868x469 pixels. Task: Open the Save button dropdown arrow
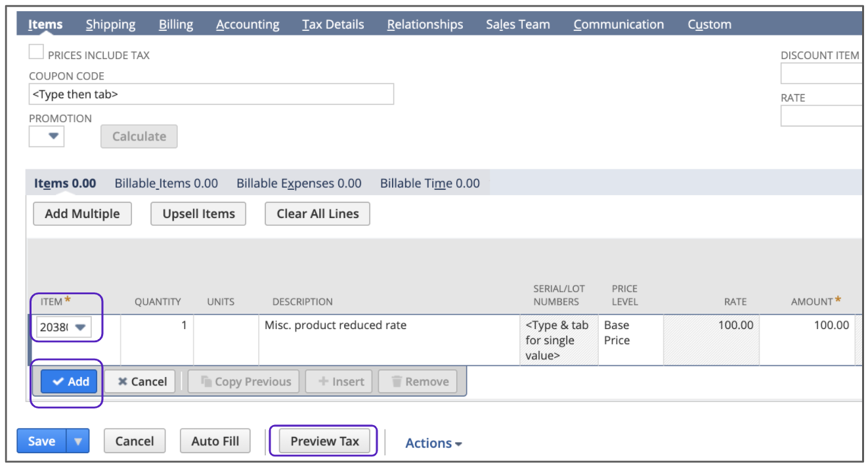[x=78, y=441]
